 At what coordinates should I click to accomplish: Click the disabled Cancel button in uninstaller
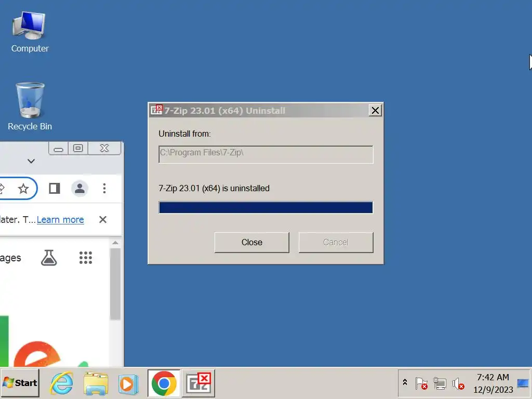(336, 242)
